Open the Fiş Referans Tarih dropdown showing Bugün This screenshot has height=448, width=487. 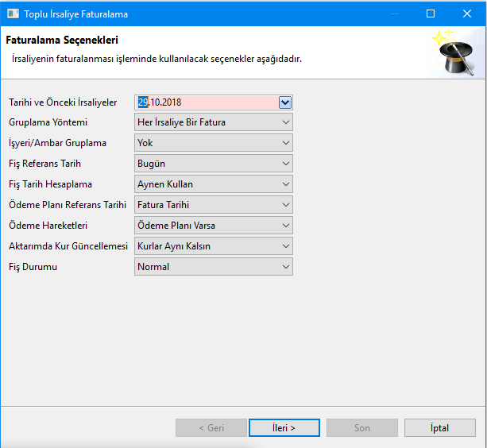tap(214, 164)
